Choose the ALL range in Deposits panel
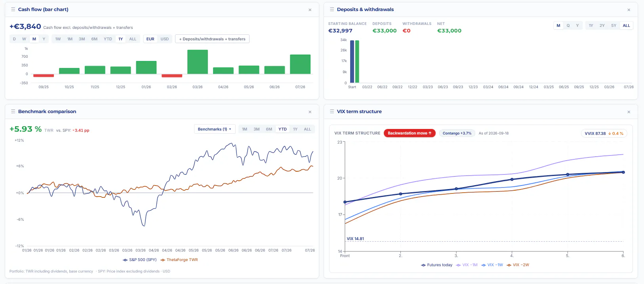644x284 pixels. coord(626,25)
